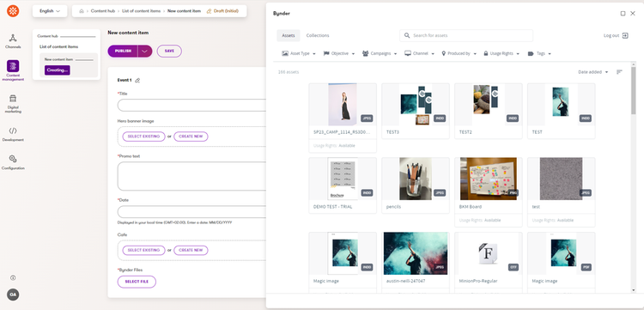Switch to the Collections tab

pos(318,36)
